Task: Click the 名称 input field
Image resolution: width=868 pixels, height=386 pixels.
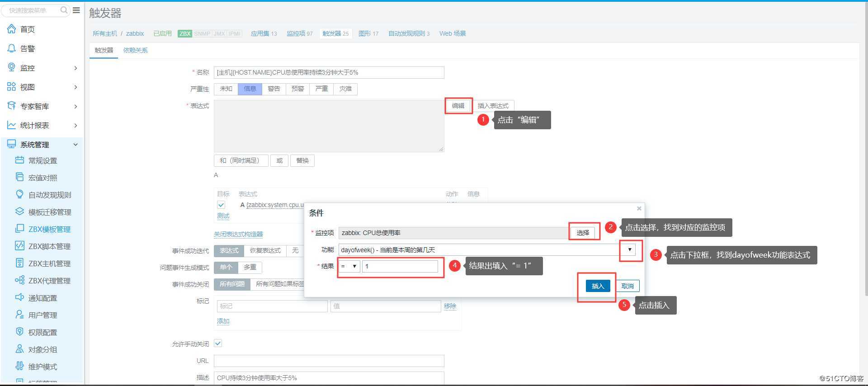Action: tap(329, 72)
